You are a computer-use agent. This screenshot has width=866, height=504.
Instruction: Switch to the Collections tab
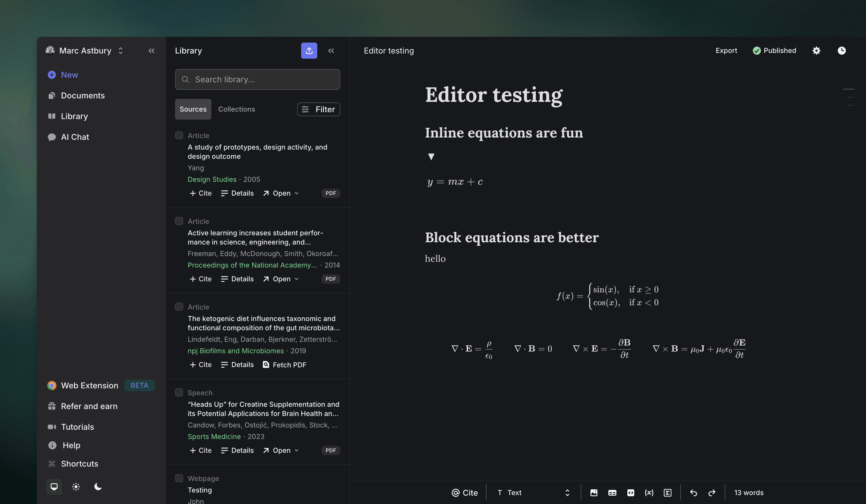tap(236, 109)
